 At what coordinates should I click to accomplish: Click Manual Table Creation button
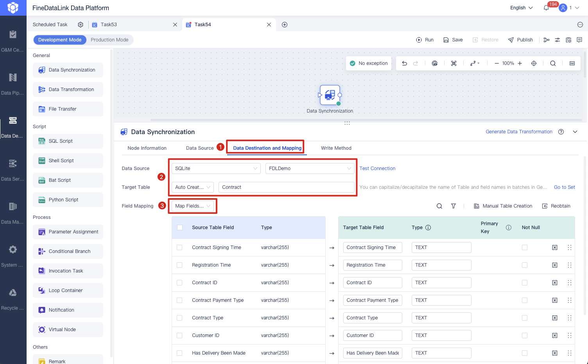(503, 206)
